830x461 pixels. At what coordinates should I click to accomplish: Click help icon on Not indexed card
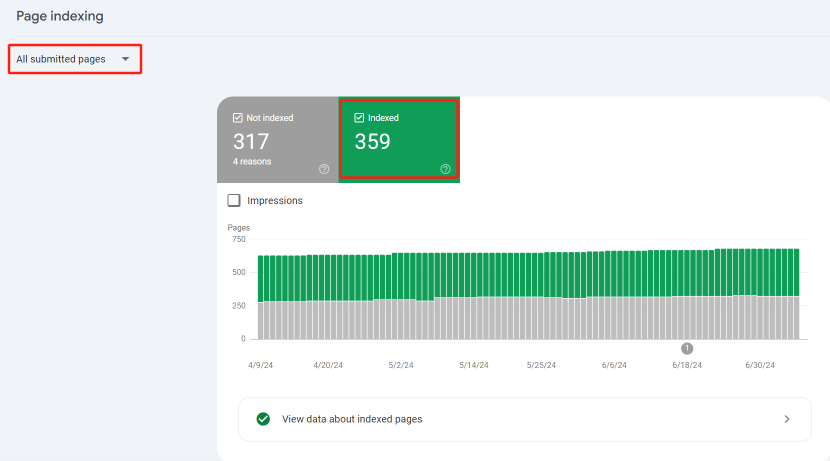(324, 169)
